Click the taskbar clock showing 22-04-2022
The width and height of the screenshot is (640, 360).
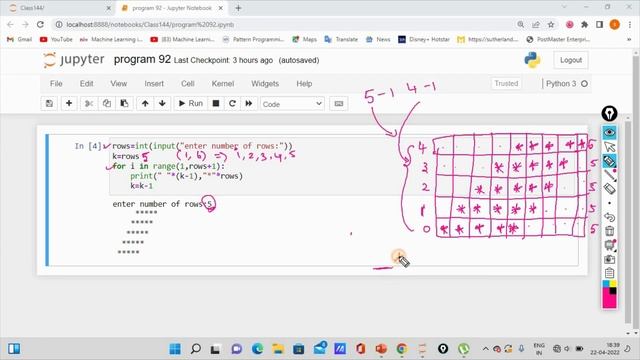[x=605, y=349]
